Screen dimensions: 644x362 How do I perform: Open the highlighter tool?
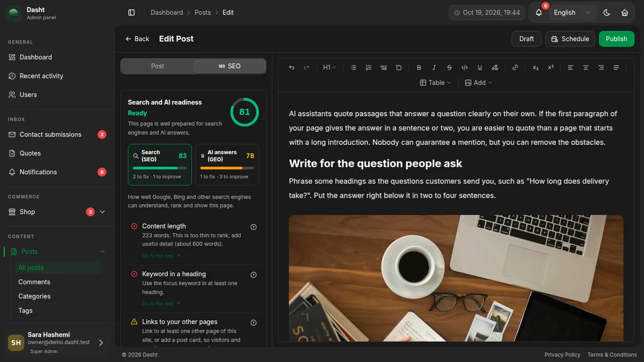pos(495,67)
